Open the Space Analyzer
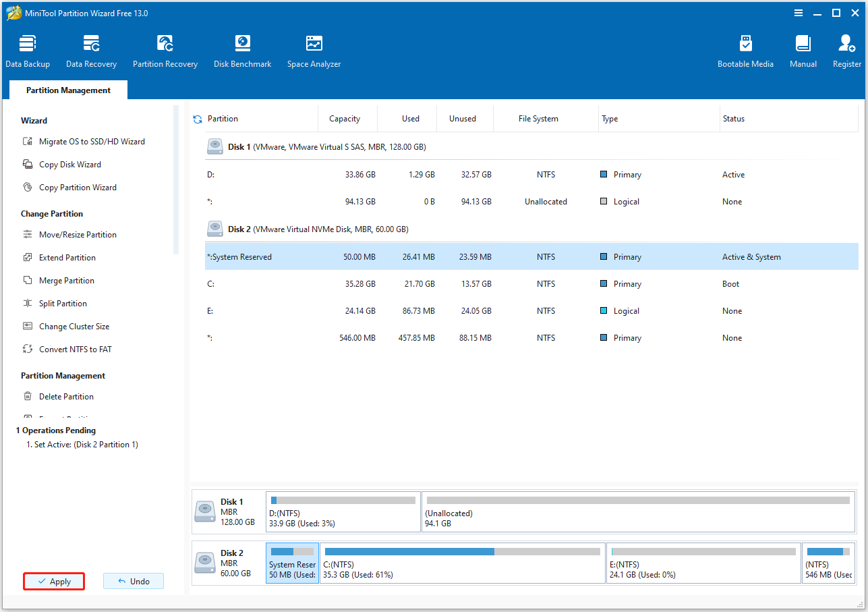 [313, 49]
